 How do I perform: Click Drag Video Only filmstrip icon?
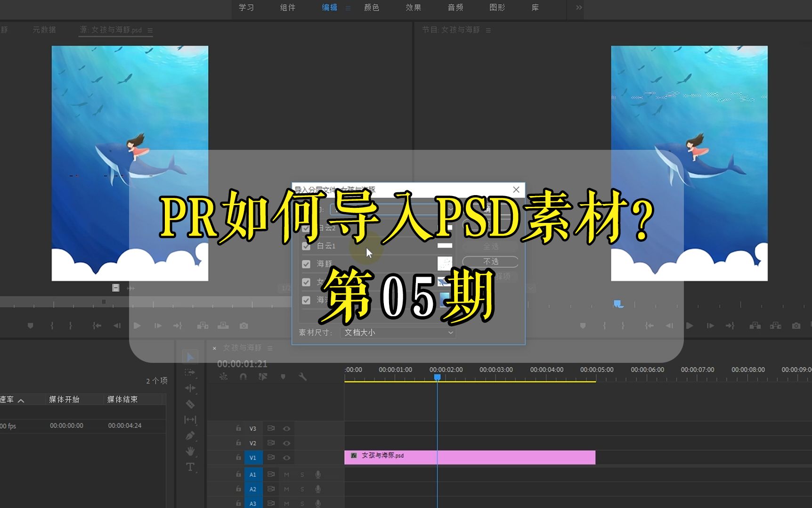click(115, 287)
